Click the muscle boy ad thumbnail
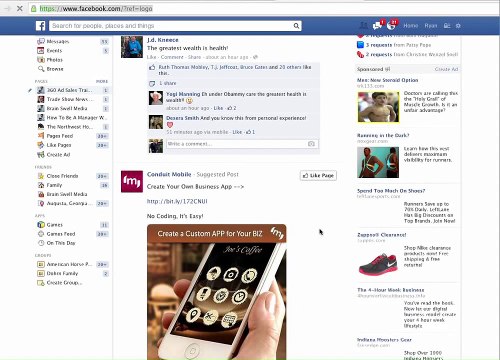 click(x=378, y=107)
